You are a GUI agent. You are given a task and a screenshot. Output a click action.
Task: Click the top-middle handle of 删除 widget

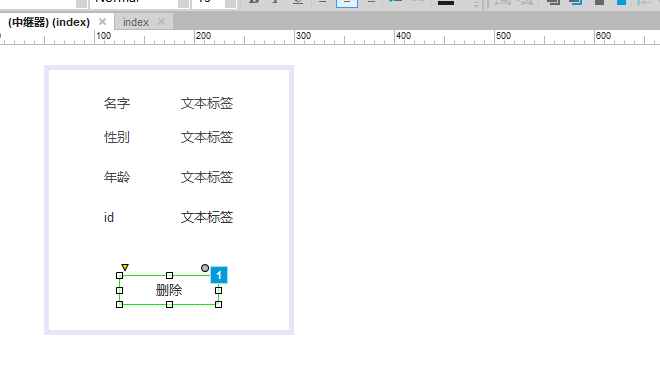pos(169,275)
